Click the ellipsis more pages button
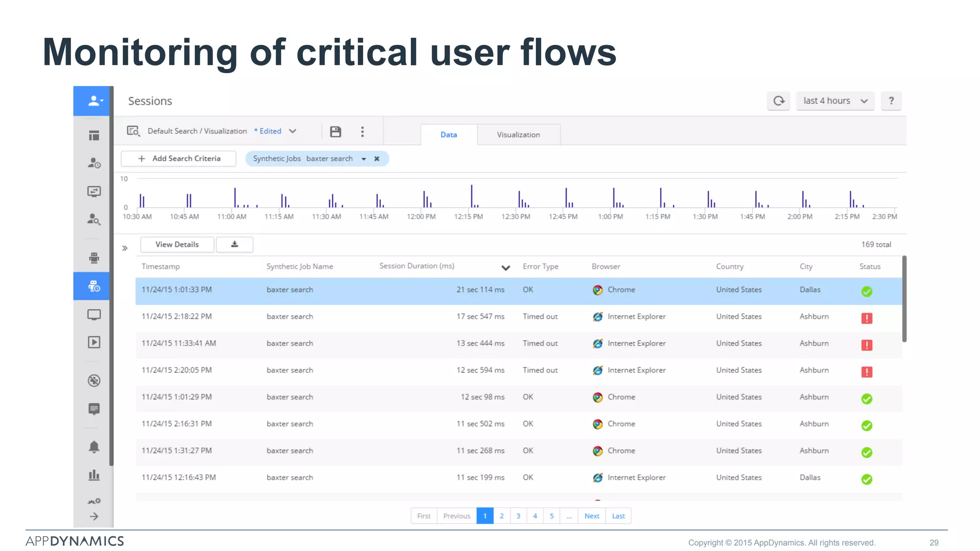The width and height of the screenshot is (980, 551). coord(569,516)
